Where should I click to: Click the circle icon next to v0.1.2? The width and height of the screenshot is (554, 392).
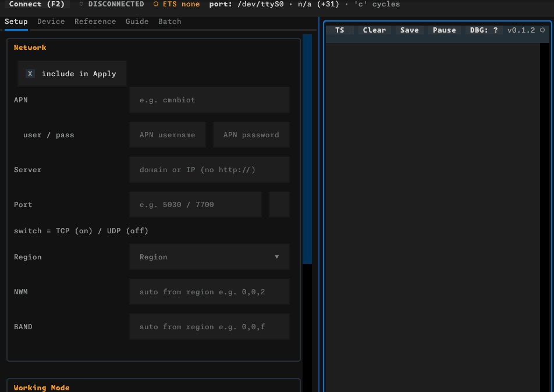coord(542,30)
